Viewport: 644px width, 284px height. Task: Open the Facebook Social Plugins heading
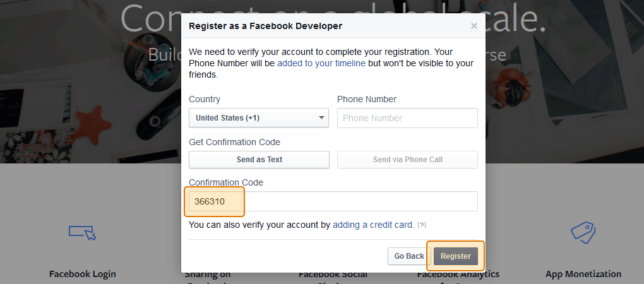point(332,275)
